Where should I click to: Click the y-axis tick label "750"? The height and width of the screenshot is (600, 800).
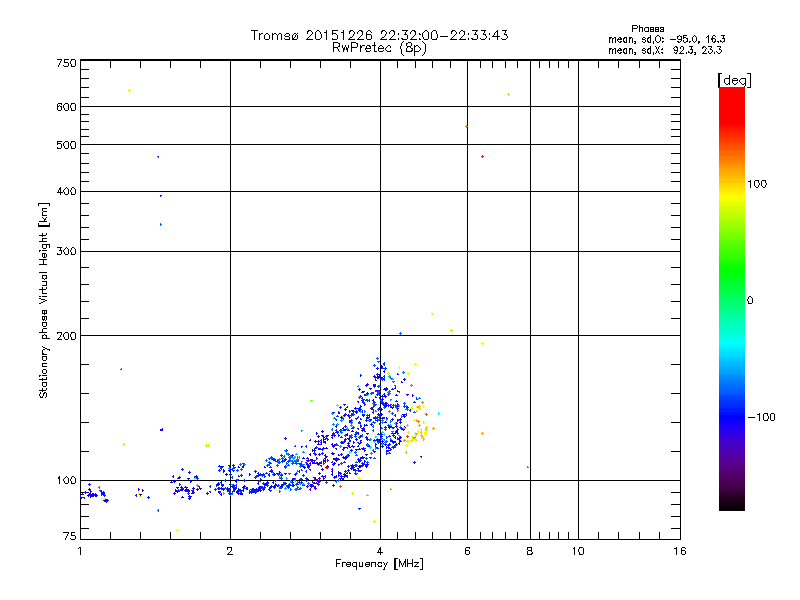point(67,63)
